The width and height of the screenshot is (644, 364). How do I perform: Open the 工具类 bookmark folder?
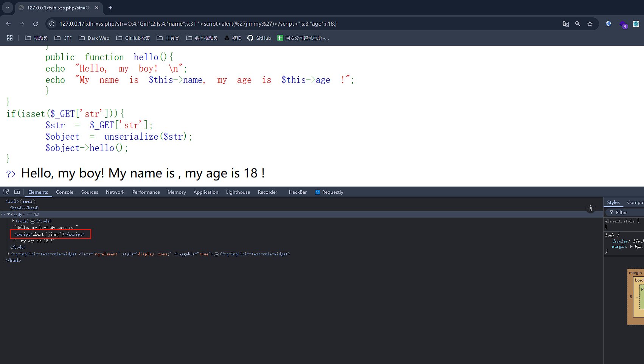168,38
